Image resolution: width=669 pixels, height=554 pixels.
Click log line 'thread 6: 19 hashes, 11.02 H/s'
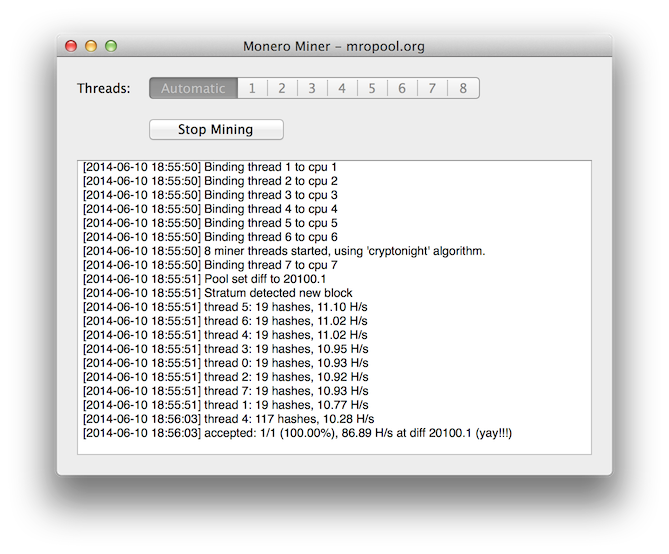(225, 321)
